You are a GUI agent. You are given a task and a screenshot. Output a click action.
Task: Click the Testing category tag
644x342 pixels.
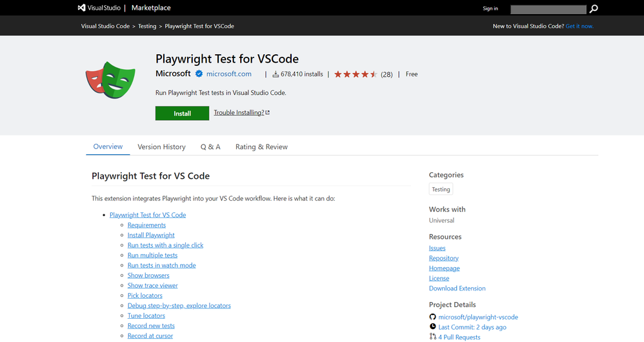(441, 189)
